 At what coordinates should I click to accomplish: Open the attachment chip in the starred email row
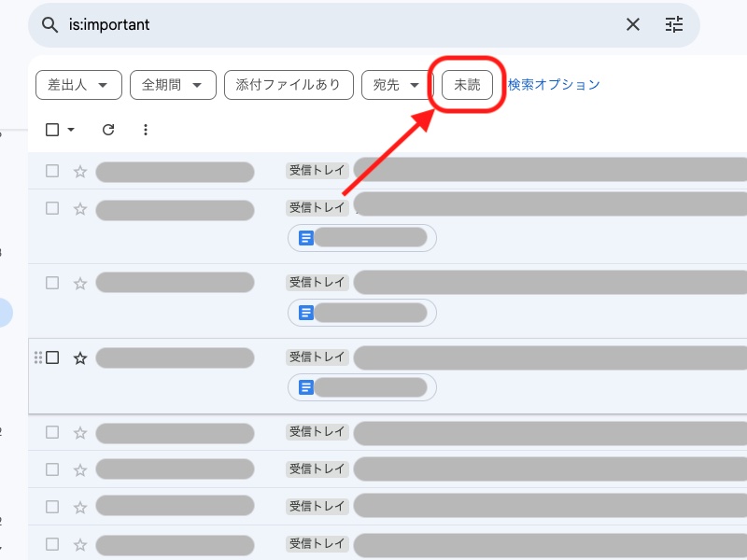362,387
